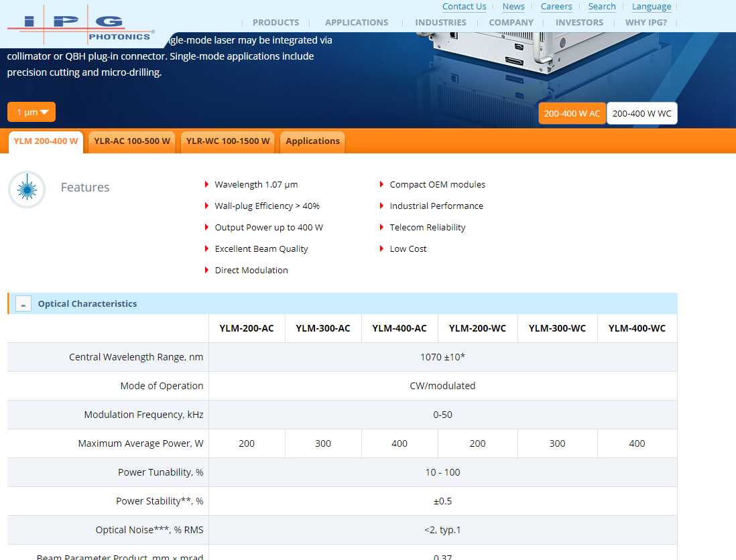Switch to the YLR-WC 100-1500 W tab
736x560 pixels.
(228, 141)
